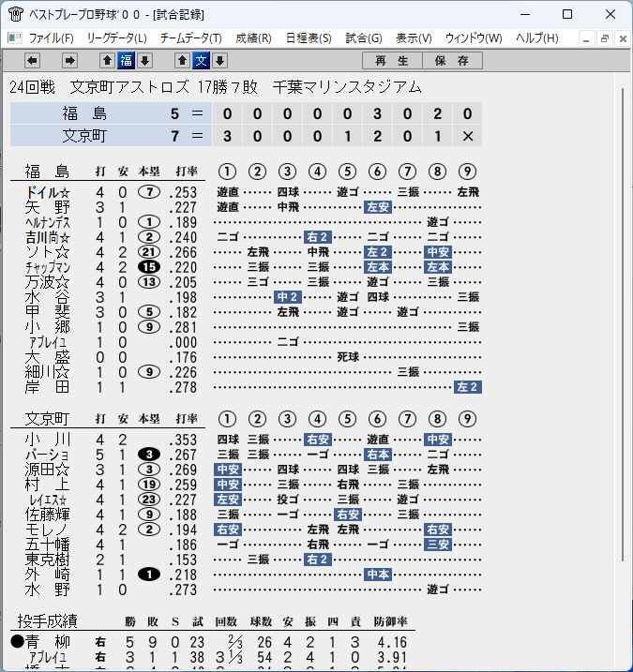This screenshot has height=672, width=633.
Task: Open the 成績(R) menu
Action: click(x=253, y=38)
